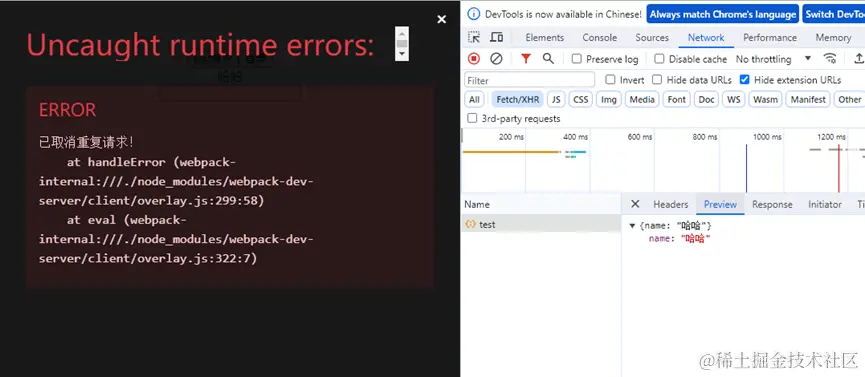Stop recording network log
Image resolution: width=865 pixels, height=377 pixels.
[x=474, y=59]
